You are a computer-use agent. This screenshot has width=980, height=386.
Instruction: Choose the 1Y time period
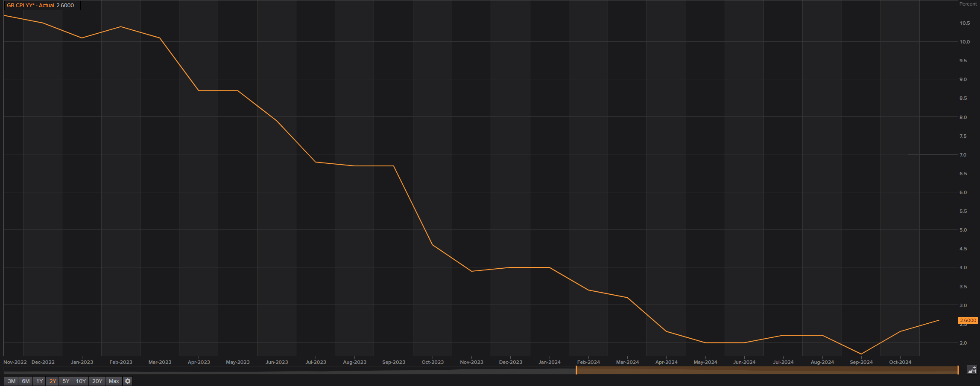click(x=39, y=381)
